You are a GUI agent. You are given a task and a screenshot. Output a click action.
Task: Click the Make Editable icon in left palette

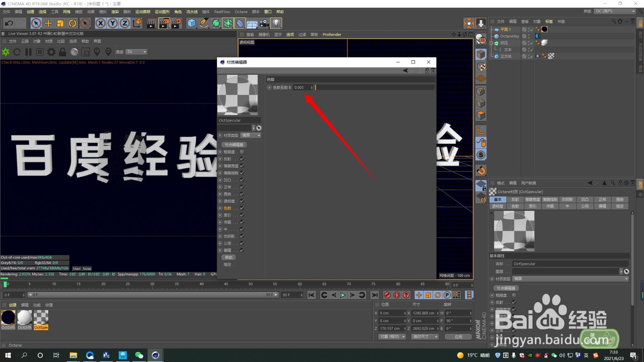(x=481, y=39)
